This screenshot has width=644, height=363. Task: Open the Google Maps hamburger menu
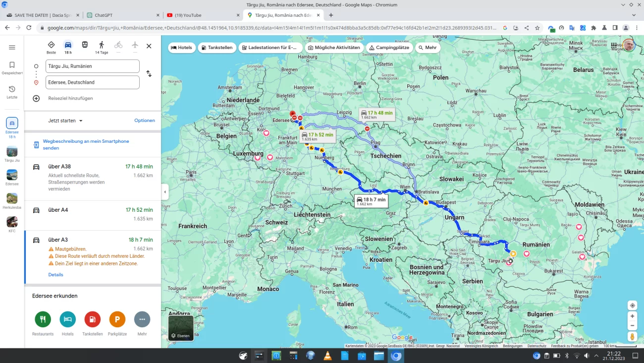12,47
